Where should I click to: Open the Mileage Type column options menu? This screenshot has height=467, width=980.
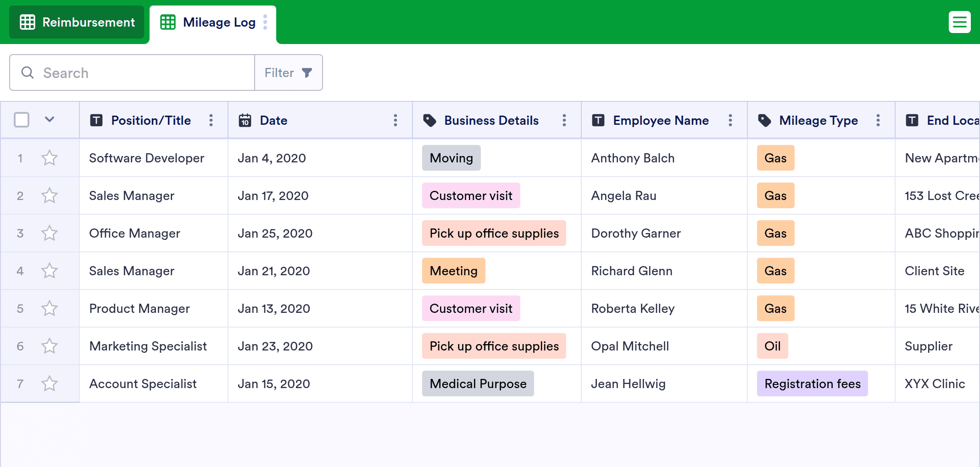coord(878,120)
